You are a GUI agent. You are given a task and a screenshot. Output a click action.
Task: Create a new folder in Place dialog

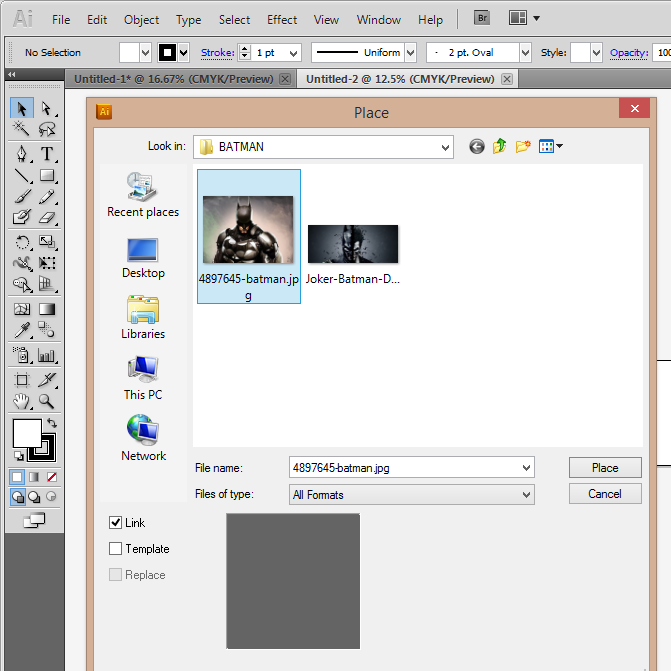[523, 146]
